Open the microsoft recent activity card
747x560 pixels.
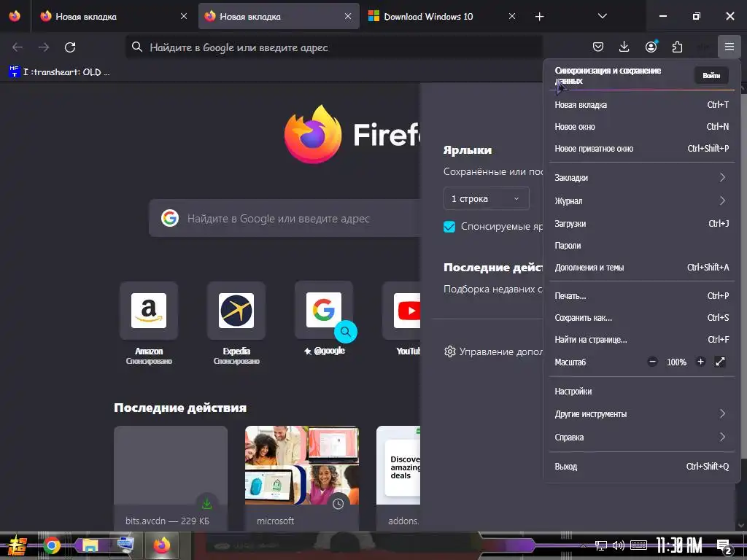pos(302,478)
